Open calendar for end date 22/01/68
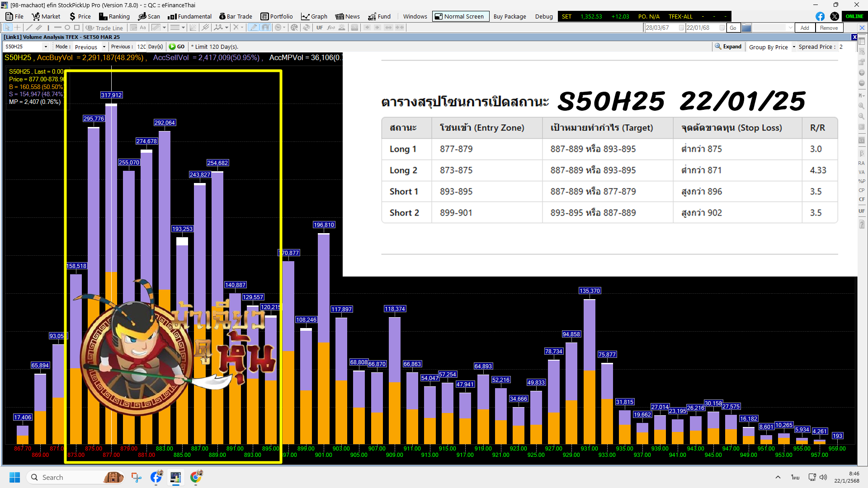868x488 pixels. pos(722,28)
